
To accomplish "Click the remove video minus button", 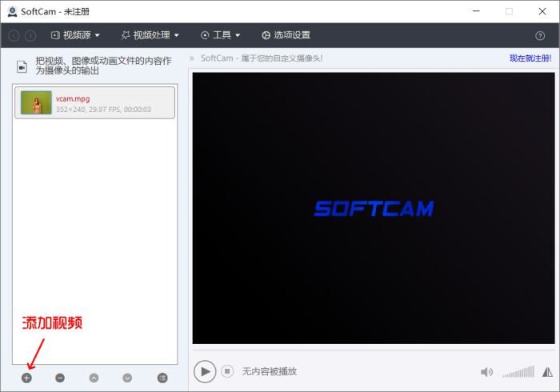I will [x=60, y=378].
